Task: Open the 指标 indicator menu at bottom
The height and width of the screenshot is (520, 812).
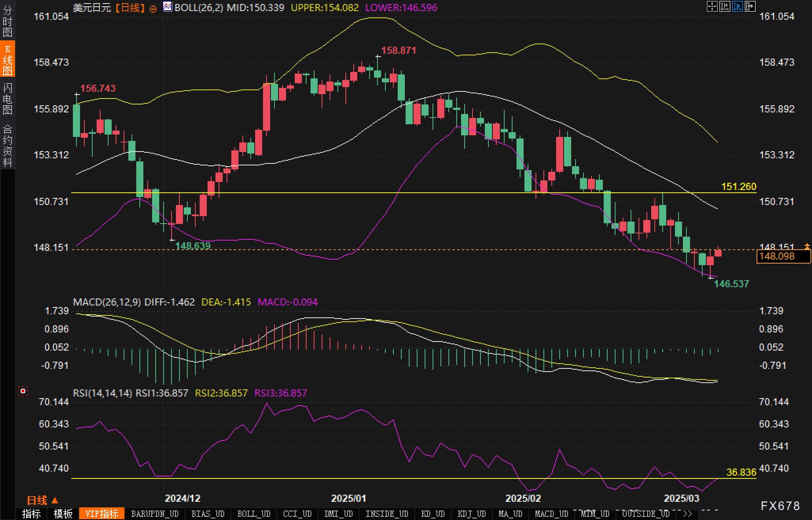Action: tap(31, 514)
